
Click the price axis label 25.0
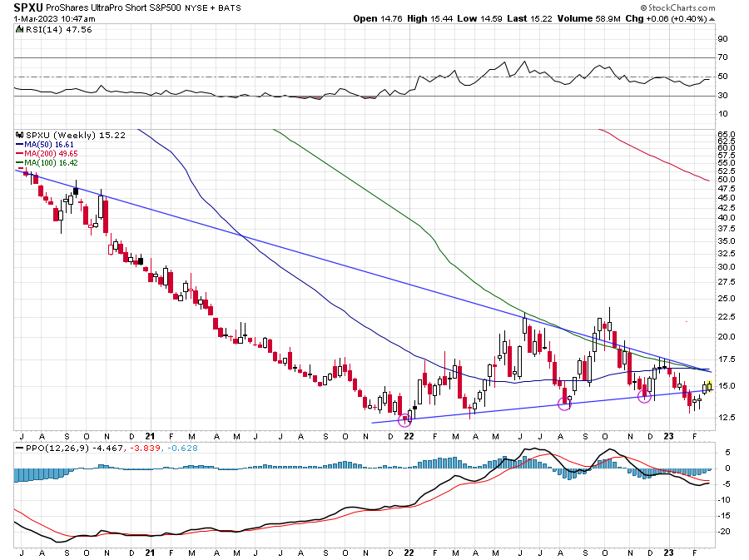point(726,299)
